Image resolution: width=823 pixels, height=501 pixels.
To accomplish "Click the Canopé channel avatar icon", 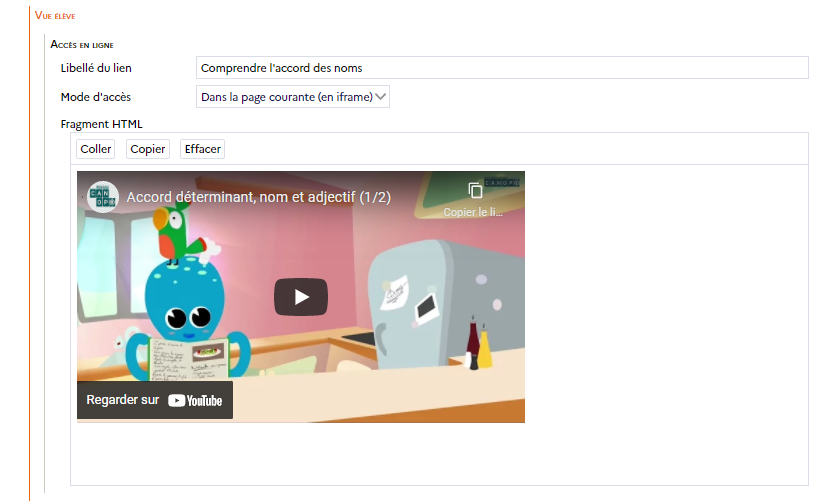I will click(x=100, y=196).
